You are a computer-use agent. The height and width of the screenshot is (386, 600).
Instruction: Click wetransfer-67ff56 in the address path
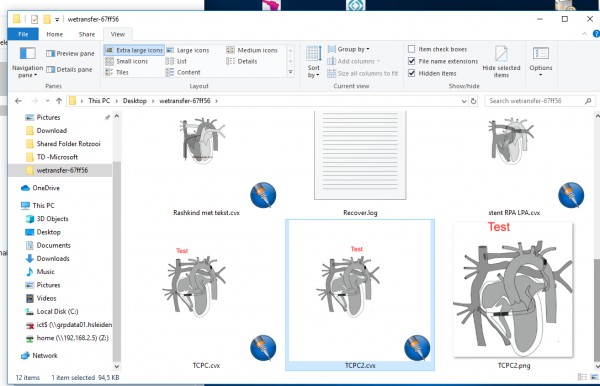click(185, 101)
